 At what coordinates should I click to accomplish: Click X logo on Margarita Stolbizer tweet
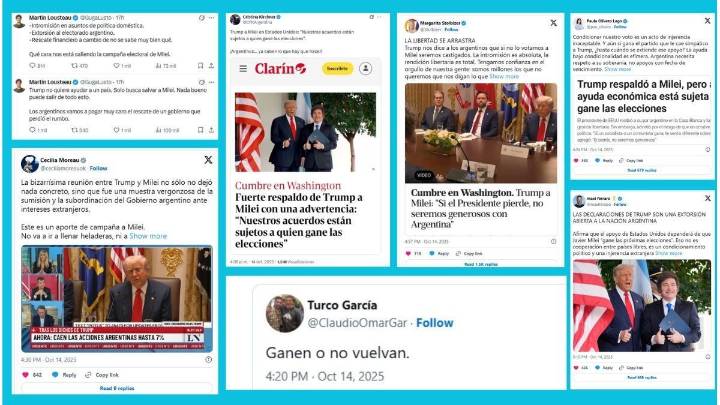(553, 23)
